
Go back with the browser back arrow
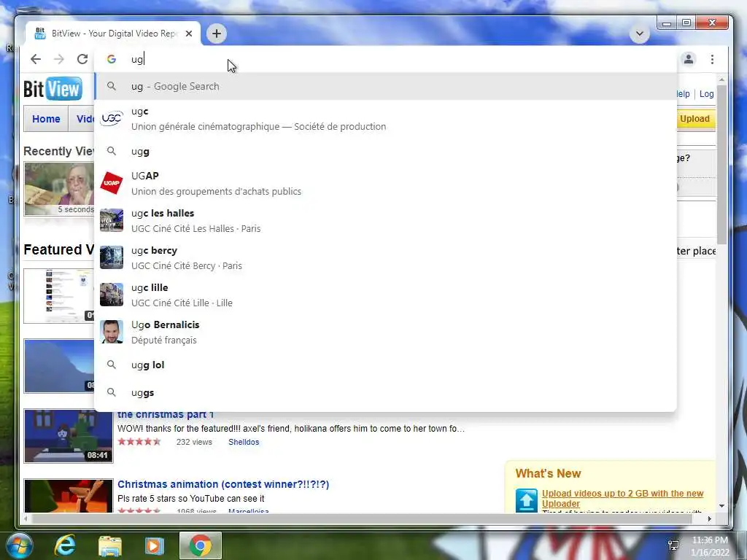[36, 59]
